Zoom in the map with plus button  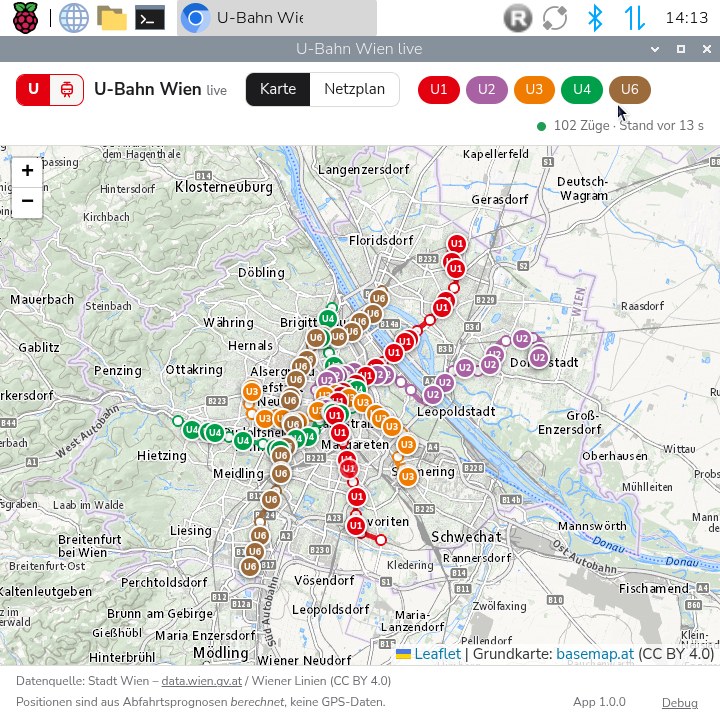[28, 171]
